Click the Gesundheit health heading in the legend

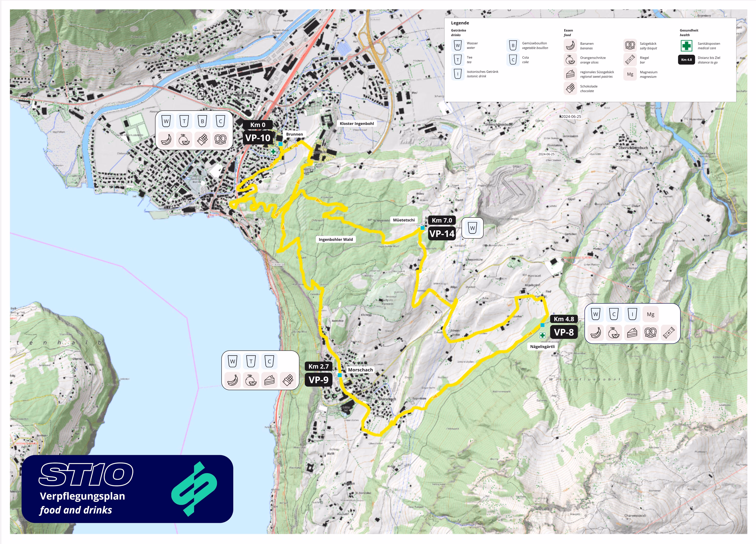tap(689, 33)
